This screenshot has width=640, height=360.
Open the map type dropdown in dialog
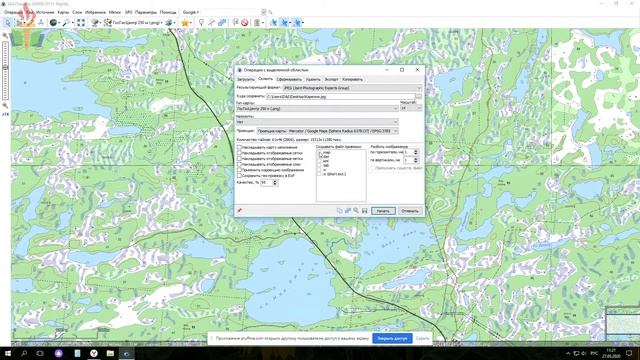coord(317,109)
